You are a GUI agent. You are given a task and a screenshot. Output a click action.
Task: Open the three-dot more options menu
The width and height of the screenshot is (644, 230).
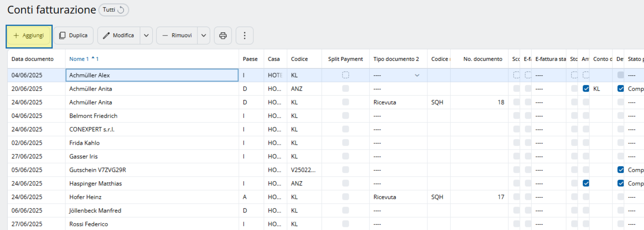coord(244,35)
